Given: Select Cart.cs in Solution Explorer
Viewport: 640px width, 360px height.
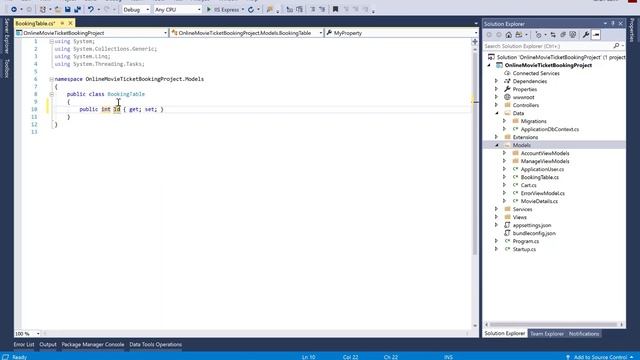Looking at the screenshot, I should click(x=529, y=185).
